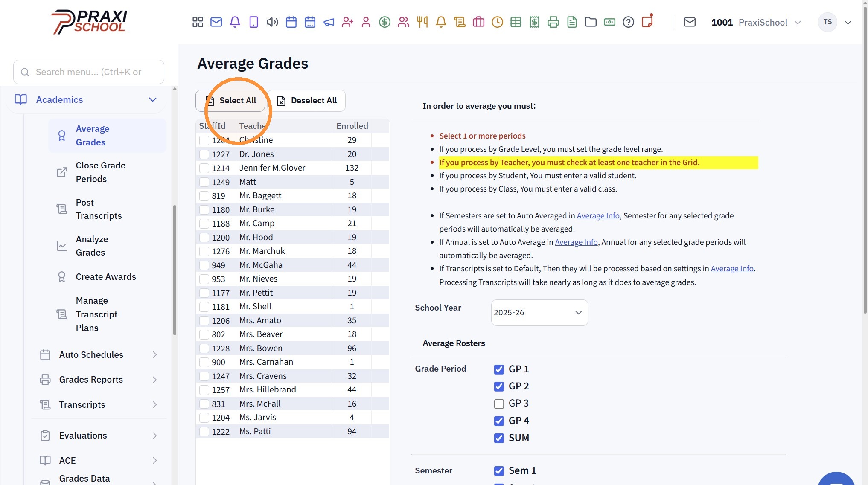The image size is (868, 485).
Task: Click the blue megaphone announcements icon
Action: pos(329,22)
